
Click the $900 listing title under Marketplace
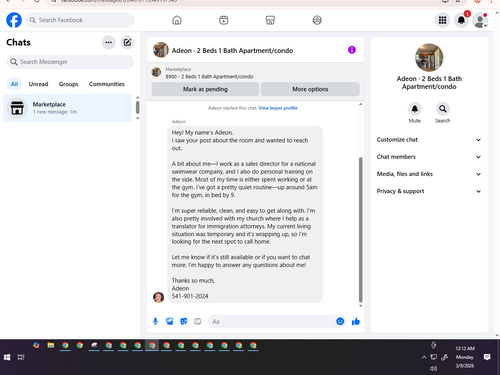pos(209,77)
